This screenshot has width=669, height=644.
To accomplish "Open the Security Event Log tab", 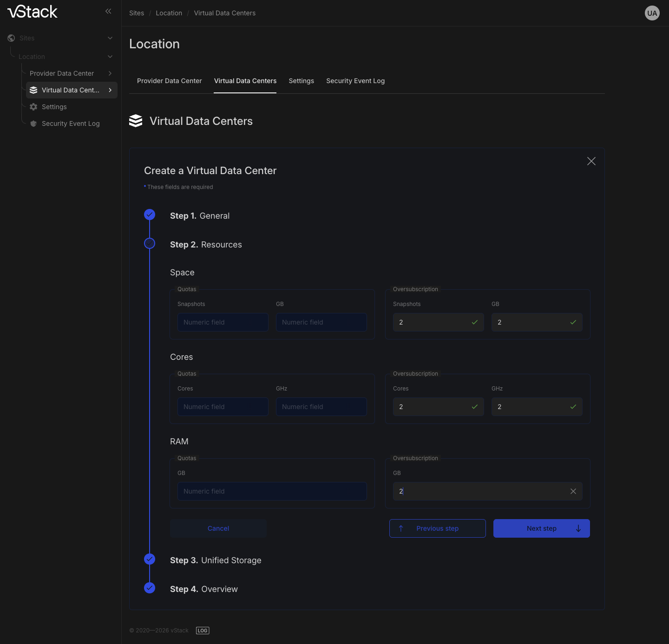I will point(355,81).
